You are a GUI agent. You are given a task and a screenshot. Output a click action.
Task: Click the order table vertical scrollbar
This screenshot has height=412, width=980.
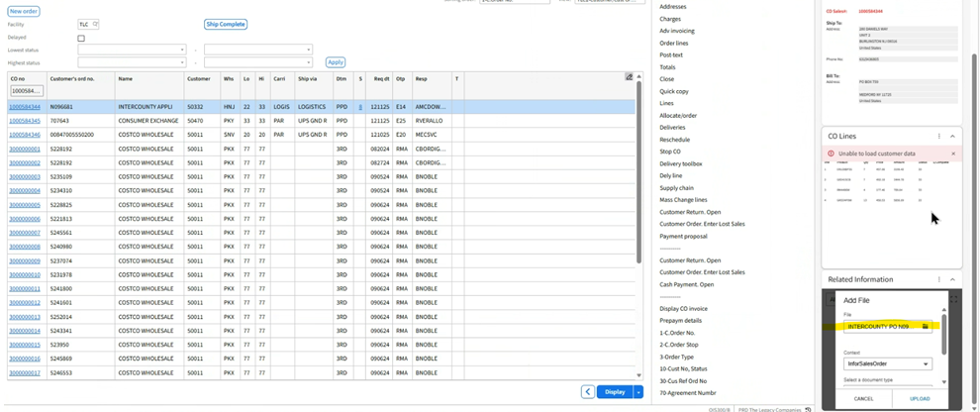(x=638, y=172)
